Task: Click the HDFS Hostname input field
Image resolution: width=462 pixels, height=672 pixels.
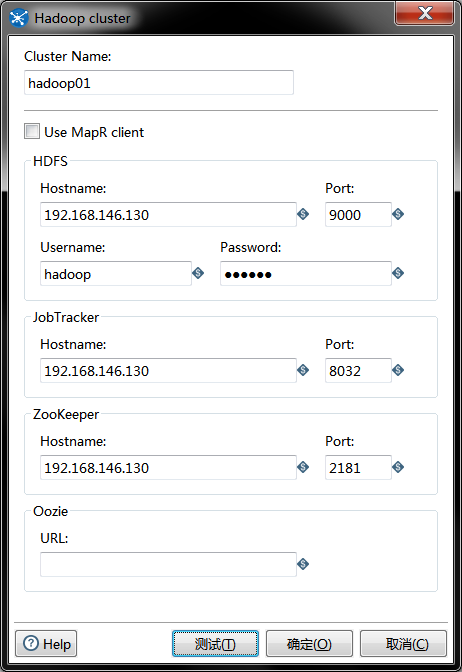Action: (x=168, y=214)
